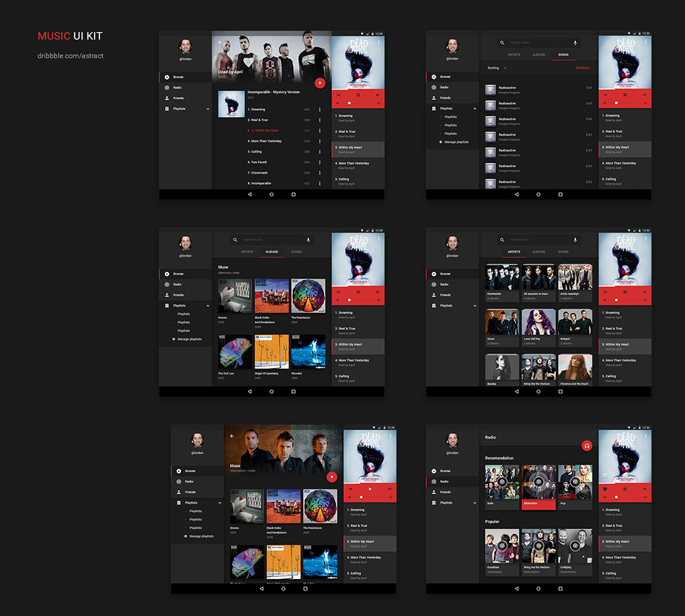
Task: Open The Resistance album on Albums tab screen
Action: tap(308, 296)
